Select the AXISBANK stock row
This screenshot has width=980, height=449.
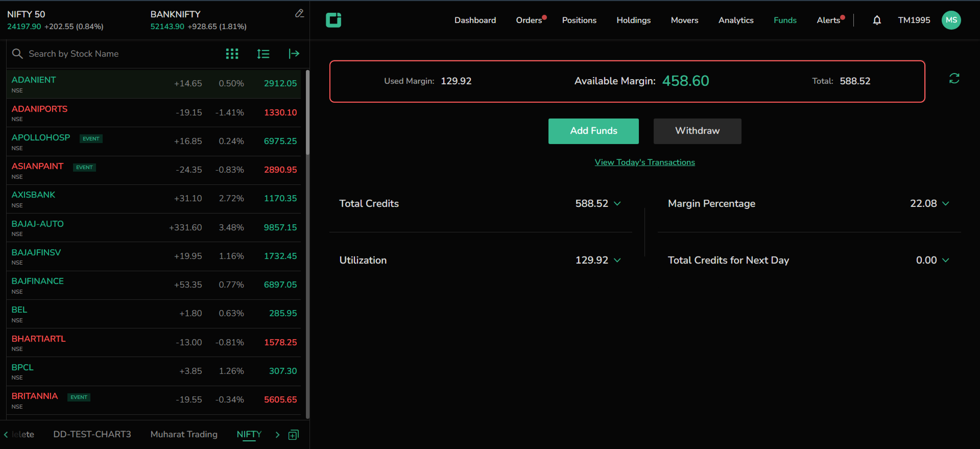[x=154, y=199]
